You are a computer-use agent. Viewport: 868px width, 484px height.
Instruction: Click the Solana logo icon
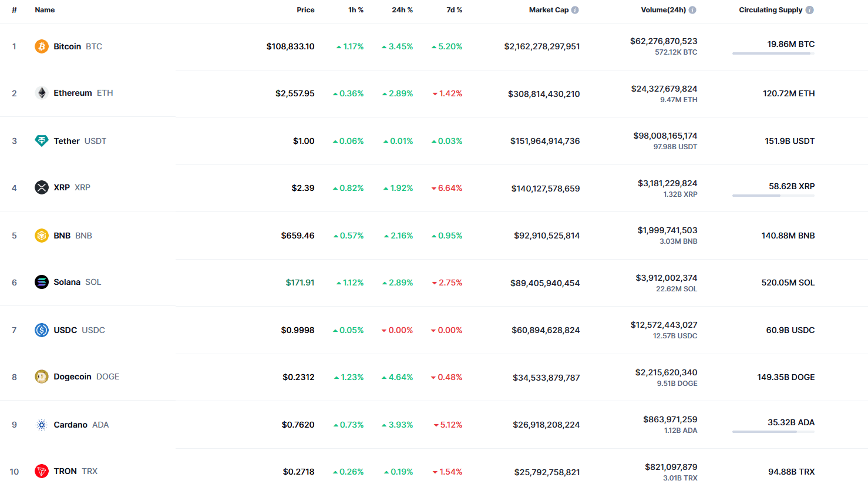pos(41,282)
